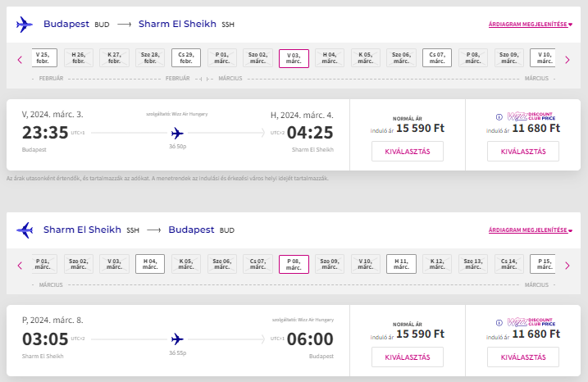
Task: Choose return normal price Kiválasztás button
Action: click(407, 357)
